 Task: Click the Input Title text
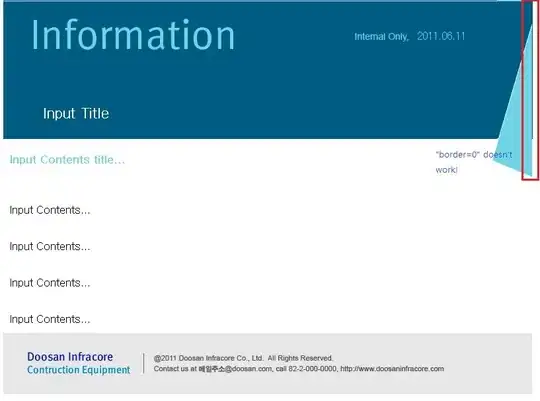click(x=76, y=113)
